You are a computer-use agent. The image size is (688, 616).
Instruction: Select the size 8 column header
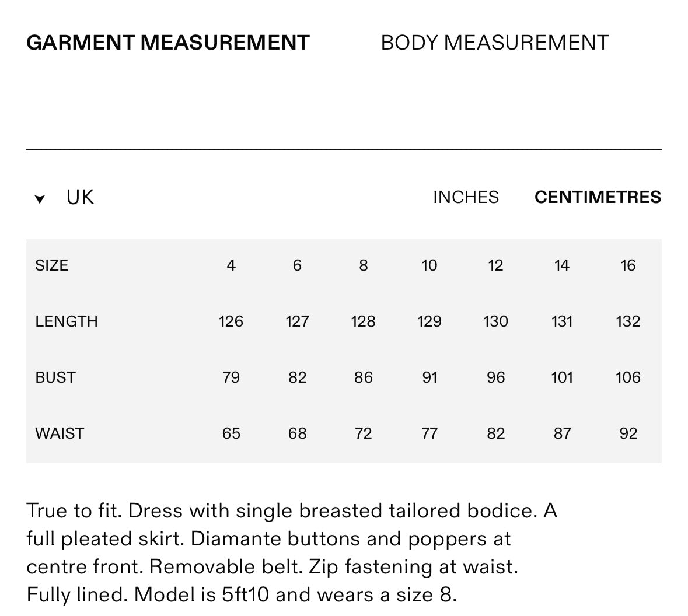[x=363, y=266]
